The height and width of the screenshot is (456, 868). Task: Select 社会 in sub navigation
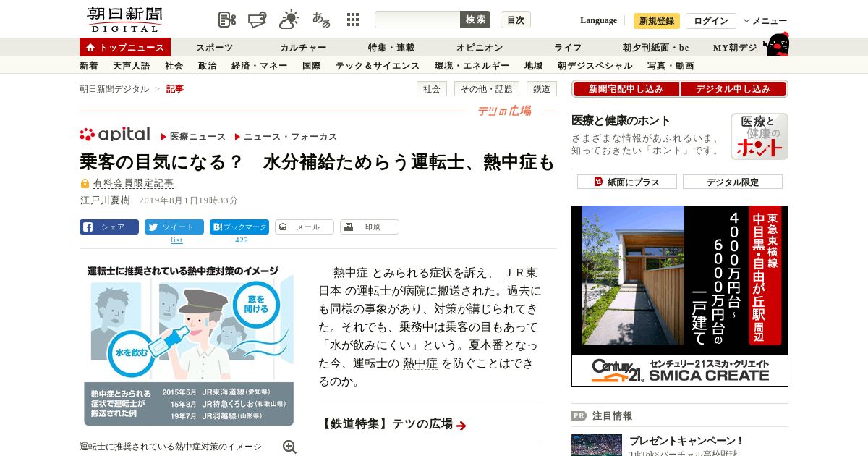174,66
